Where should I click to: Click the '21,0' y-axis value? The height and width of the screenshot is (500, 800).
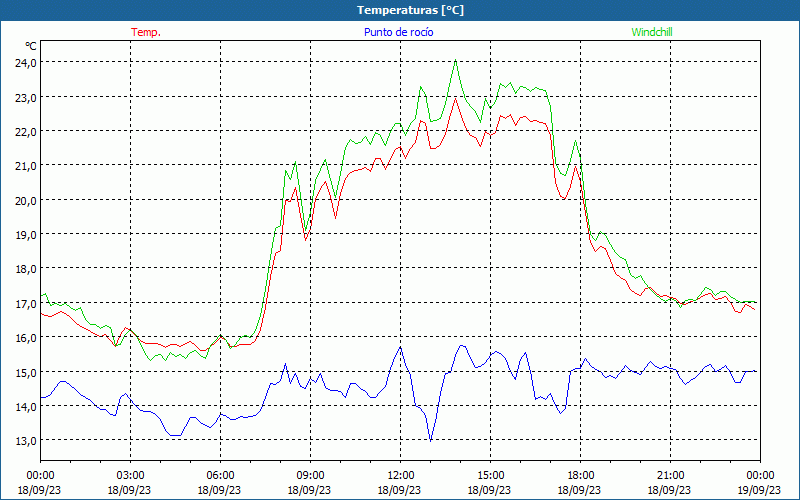point(25,166)
